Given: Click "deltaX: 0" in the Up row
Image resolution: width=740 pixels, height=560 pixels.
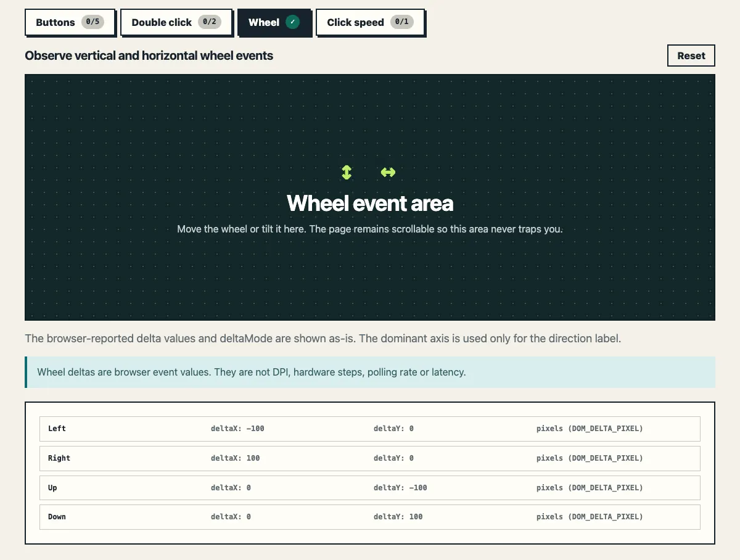Looking at the screenshot, I should (x=231, y=488).
